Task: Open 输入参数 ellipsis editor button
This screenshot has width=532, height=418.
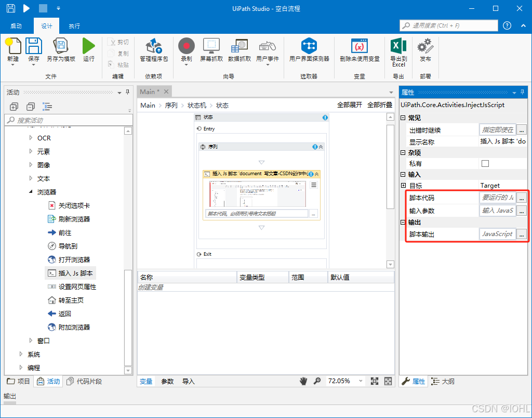Action: [522, 211]
